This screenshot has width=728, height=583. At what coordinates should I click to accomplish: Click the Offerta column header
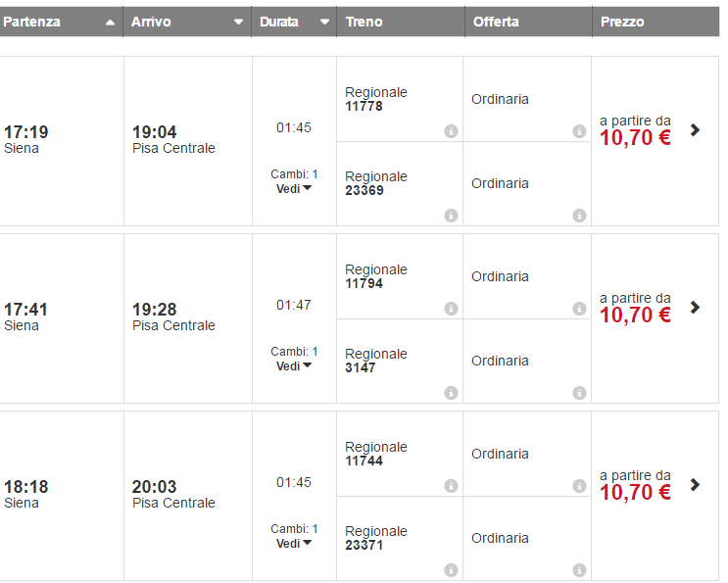coord(496,22)
